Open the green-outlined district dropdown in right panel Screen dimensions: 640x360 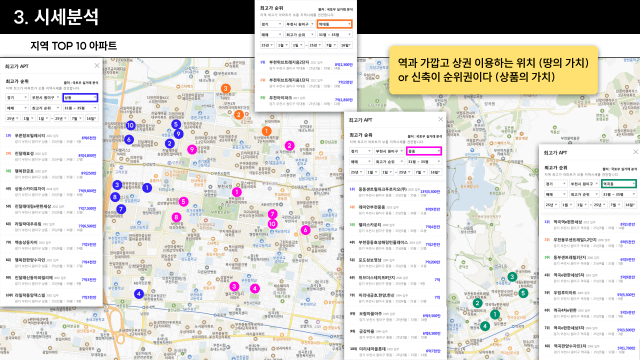(x=619, y=184)
